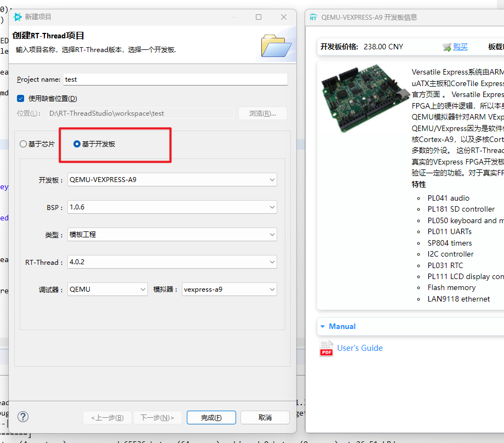Click the Flash memory feature item

pos(451,288)
